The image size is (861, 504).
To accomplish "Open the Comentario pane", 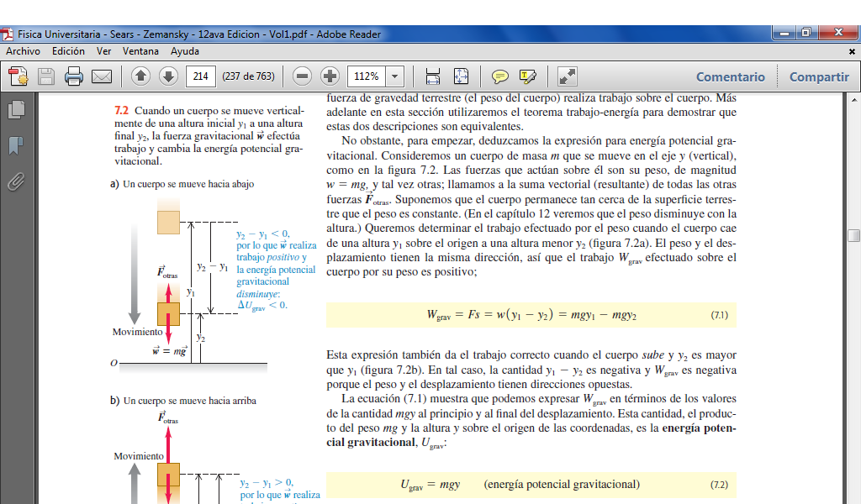I will coord(730,76).
